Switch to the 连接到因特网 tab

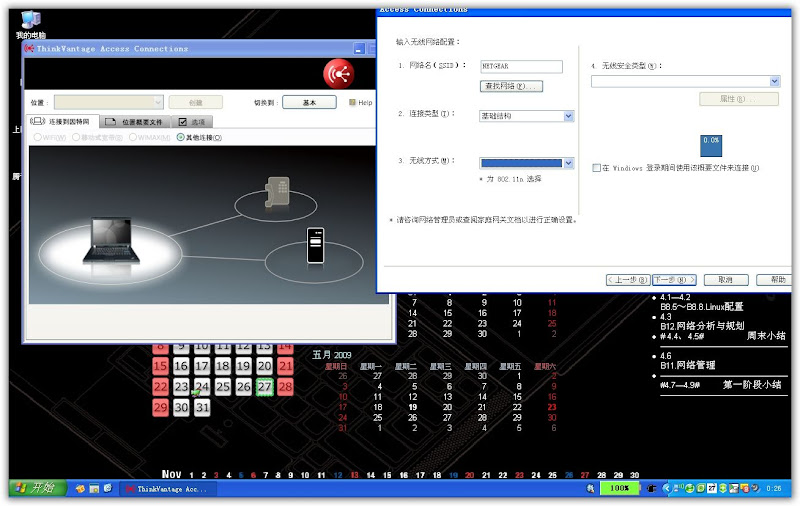(x=62, y=121)
